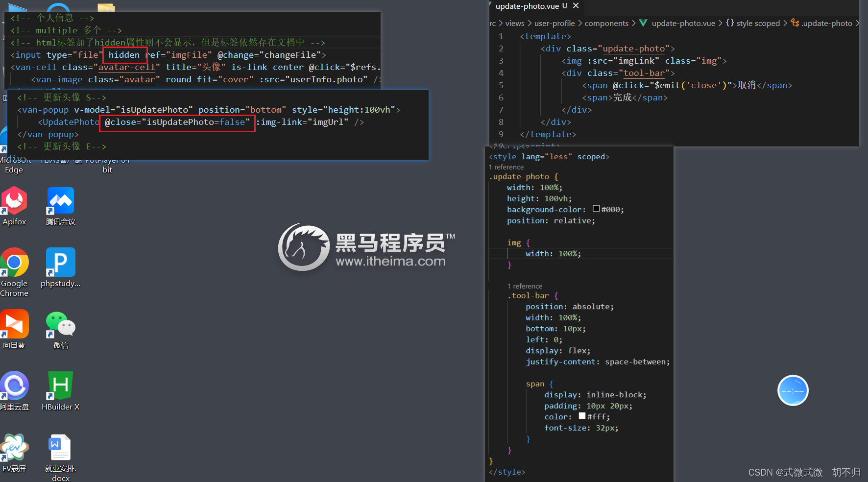868x482 pixels.
Task: Open the user-profile breadcrumb segment
Action: [555, 23]
